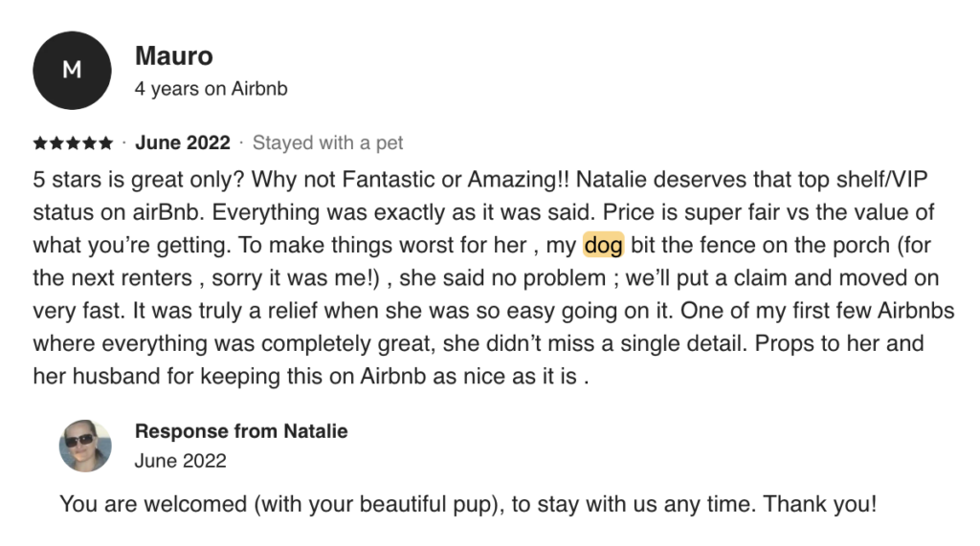Open the reviewer name Mauro
Viewport: 980px width, 546px height.
coord(172,55)
